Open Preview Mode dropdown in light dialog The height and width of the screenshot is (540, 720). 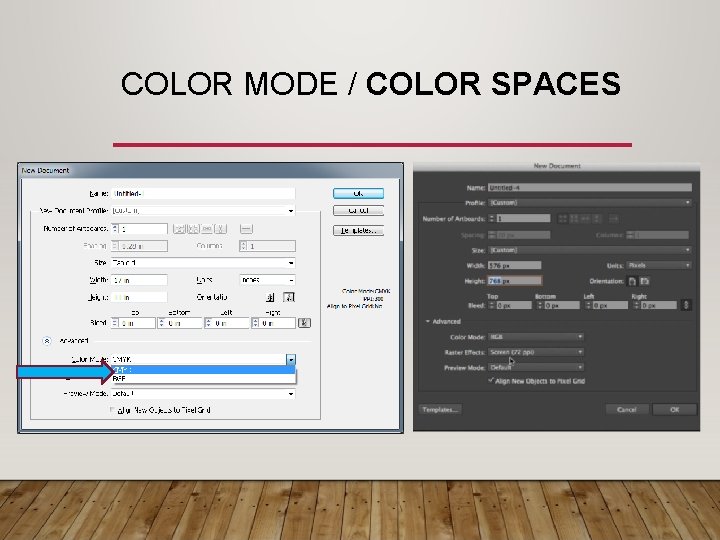tap(203, 394)
